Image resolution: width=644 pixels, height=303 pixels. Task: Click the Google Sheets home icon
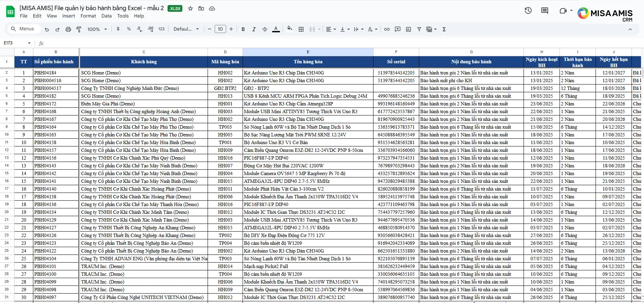tap(10, 12)
